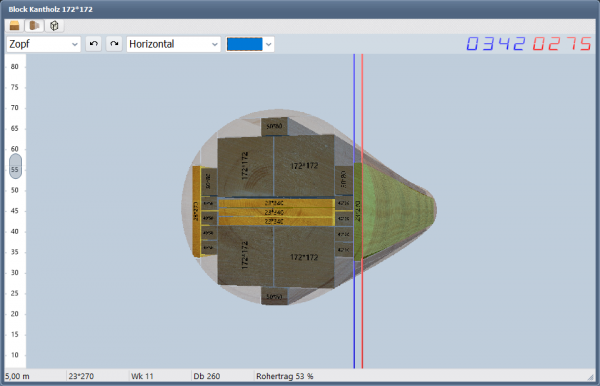Select the lowest 23*240 yellow board
This screenshot has width=600, height=386.
click(276, 221)
